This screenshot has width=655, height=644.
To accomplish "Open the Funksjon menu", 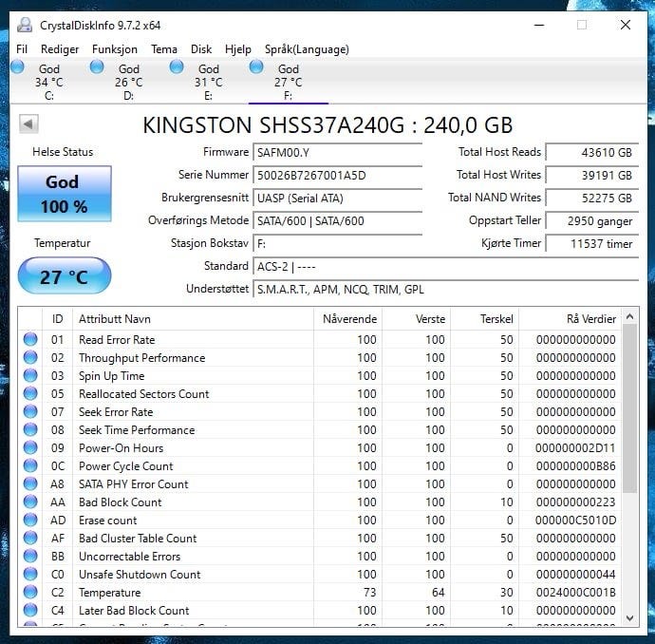I will click(115, 49).
